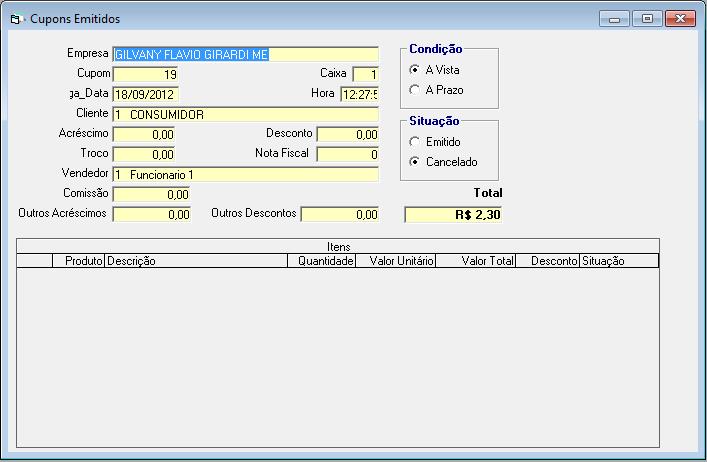Click the Nota Fiscal field
Viewport: 707px width, 462px height.
(348, 154)
